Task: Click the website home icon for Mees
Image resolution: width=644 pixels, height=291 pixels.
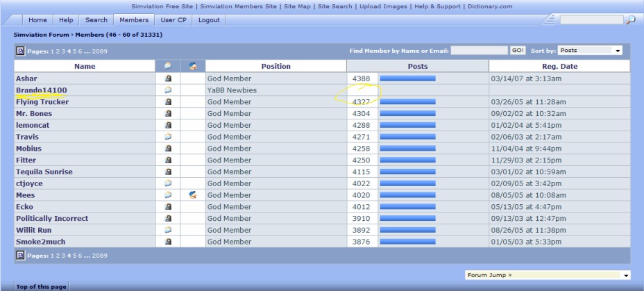Action: click(x=193, y=195)
